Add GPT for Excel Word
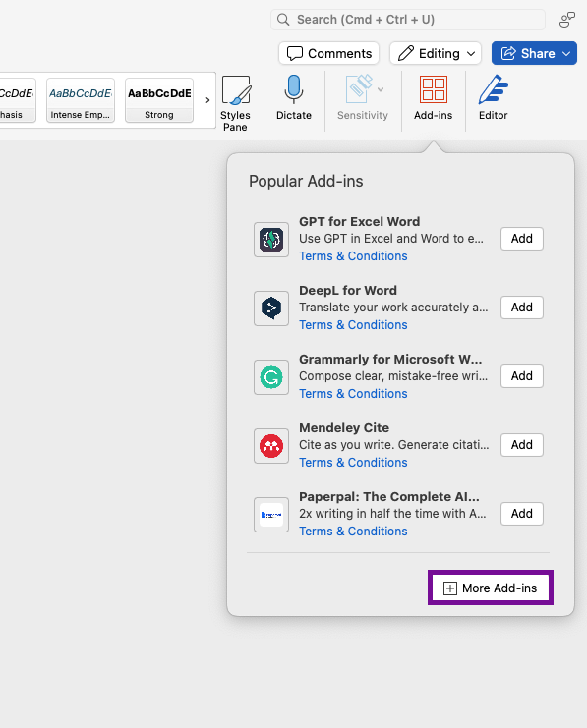 pos(522,239)
